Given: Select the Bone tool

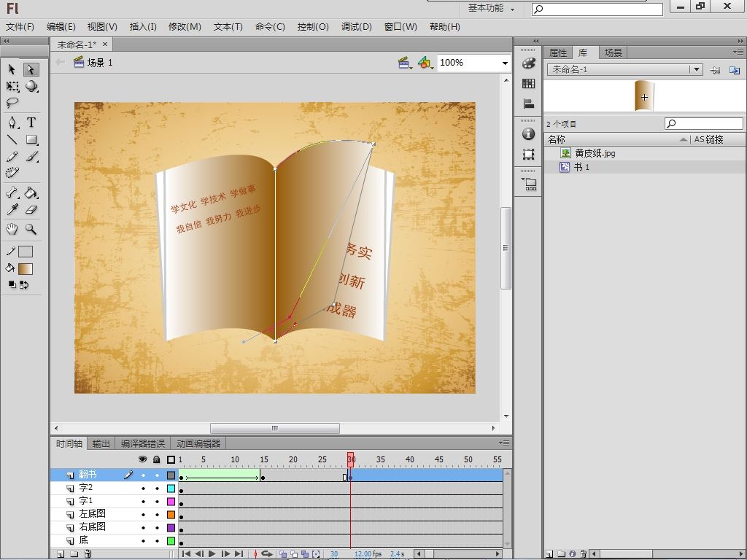Looking at the screenshot, I should coord(12,192).
